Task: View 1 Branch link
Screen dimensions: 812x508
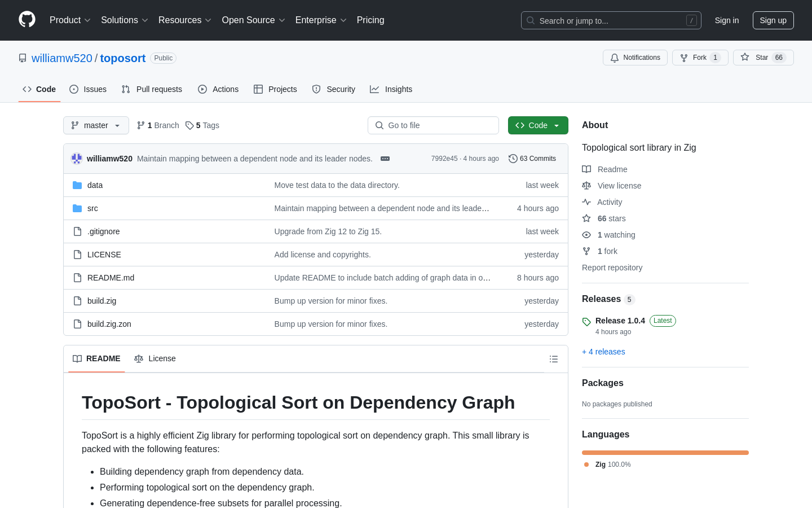Action: click(x=158, y=125)
